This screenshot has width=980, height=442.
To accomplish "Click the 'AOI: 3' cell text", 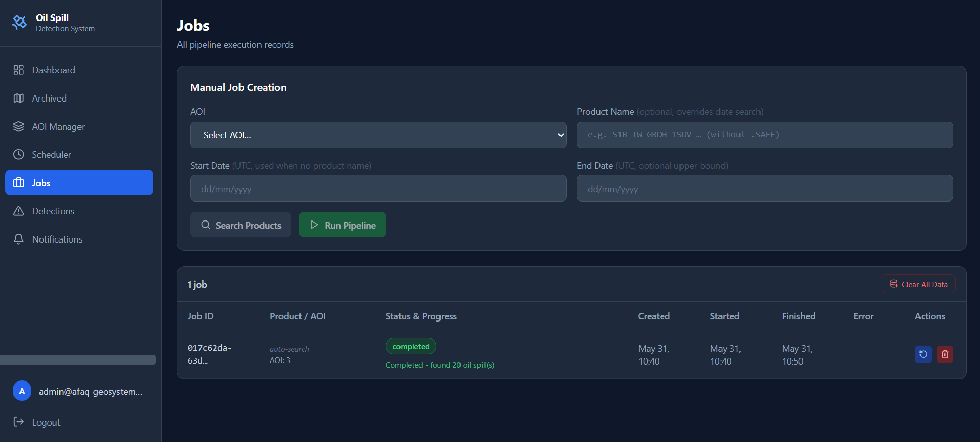I will [280, 360].
